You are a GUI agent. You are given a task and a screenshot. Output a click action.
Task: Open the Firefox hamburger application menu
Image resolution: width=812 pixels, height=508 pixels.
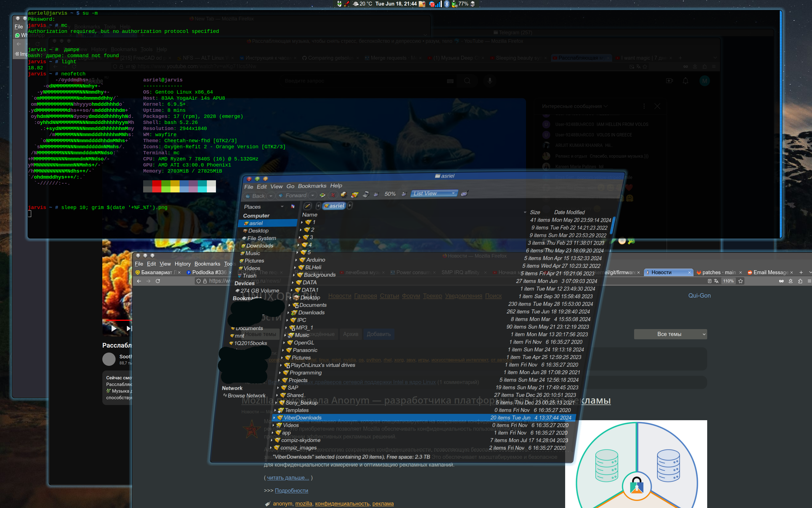[809, 281]
